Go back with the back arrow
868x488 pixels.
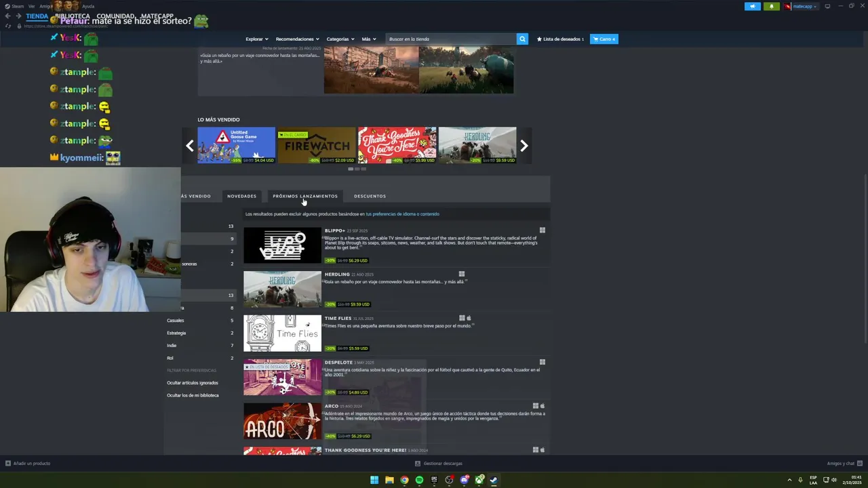click(7, 16)
